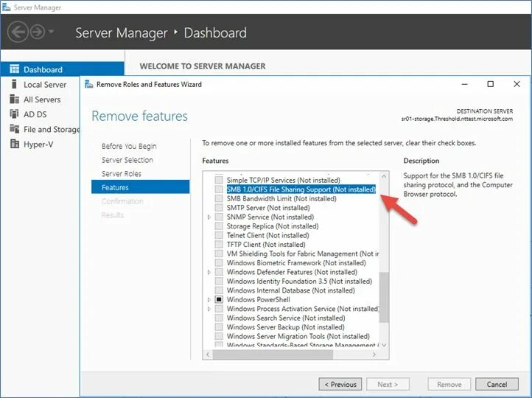Viewport: 532px width, 398px height.
Task: Click the Previous button
Action: (x=340, y=384)
